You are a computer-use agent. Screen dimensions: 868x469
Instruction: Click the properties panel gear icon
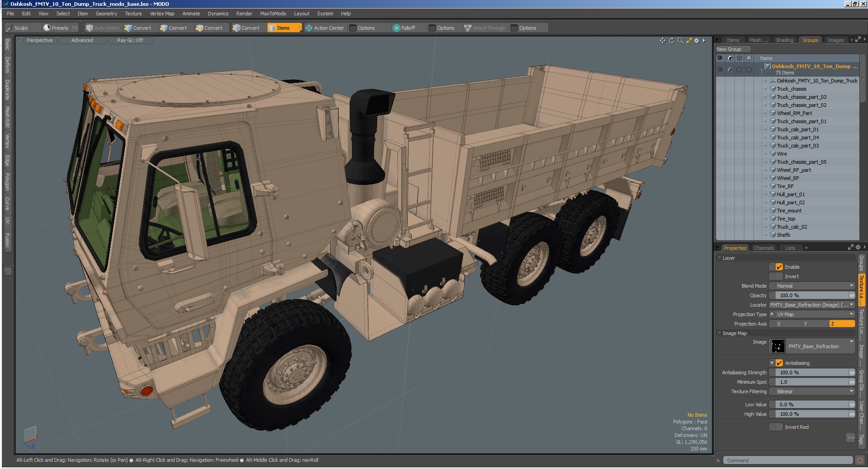[858, 247]
